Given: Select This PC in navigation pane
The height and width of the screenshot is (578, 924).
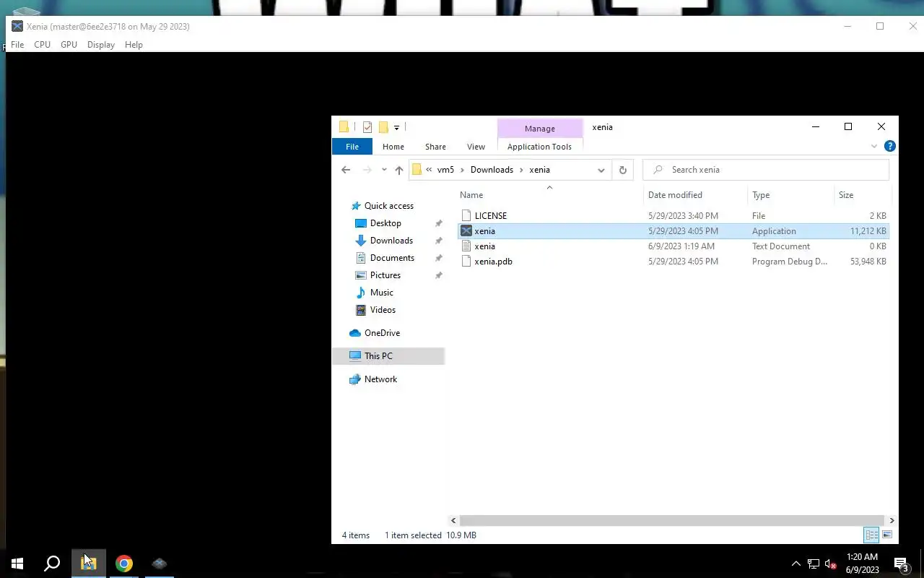Looking at the screenshot, I should [388, 356].
